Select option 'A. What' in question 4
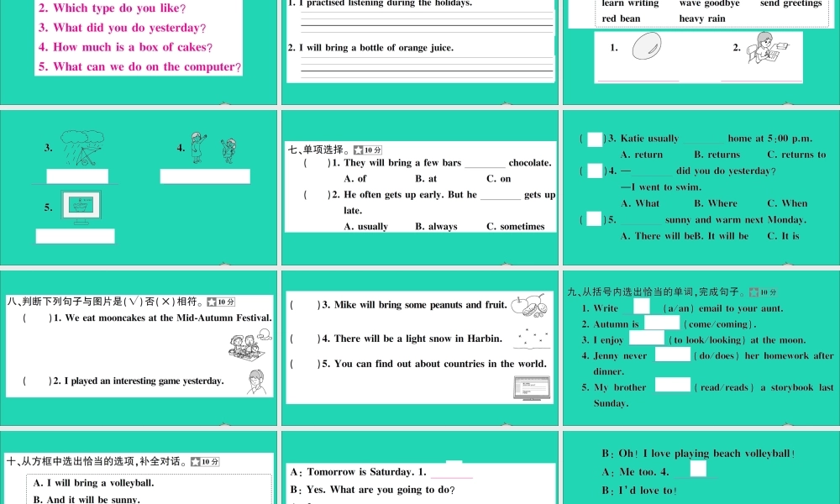 640,203
